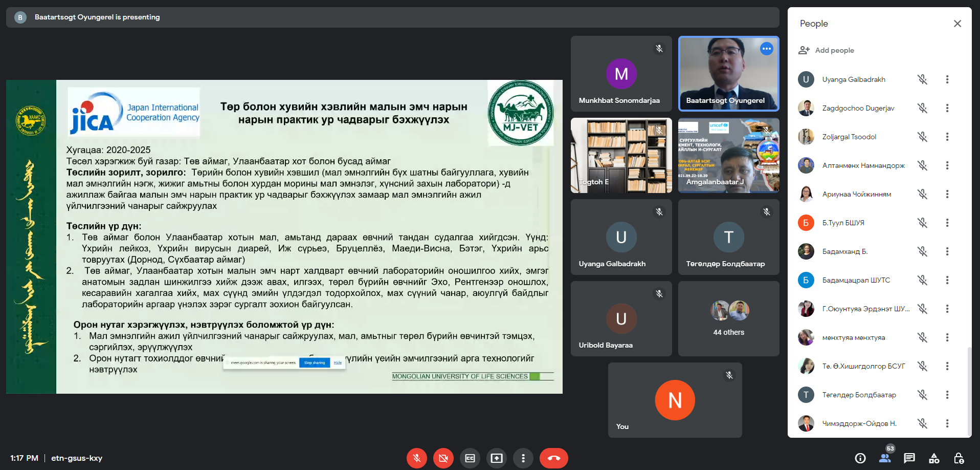Screen dimensions: 980x470
Task: Open options menu for Uyanga Galbadrakh
Action: (x=947, y=79)
